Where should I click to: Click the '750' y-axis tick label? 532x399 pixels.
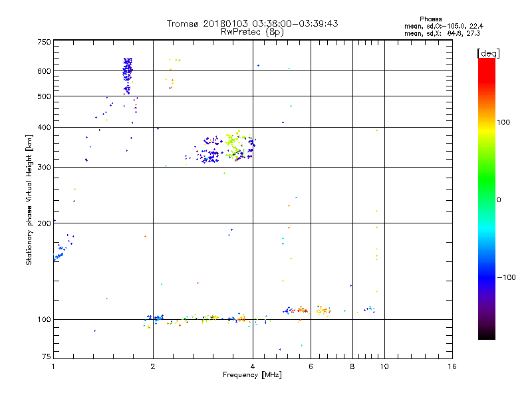(44, 42)
